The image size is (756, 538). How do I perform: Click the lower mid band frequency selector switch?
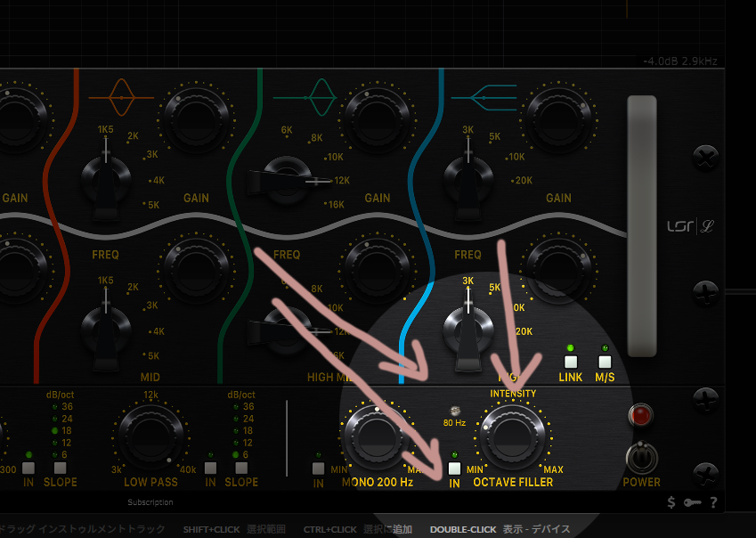point(106,330)
